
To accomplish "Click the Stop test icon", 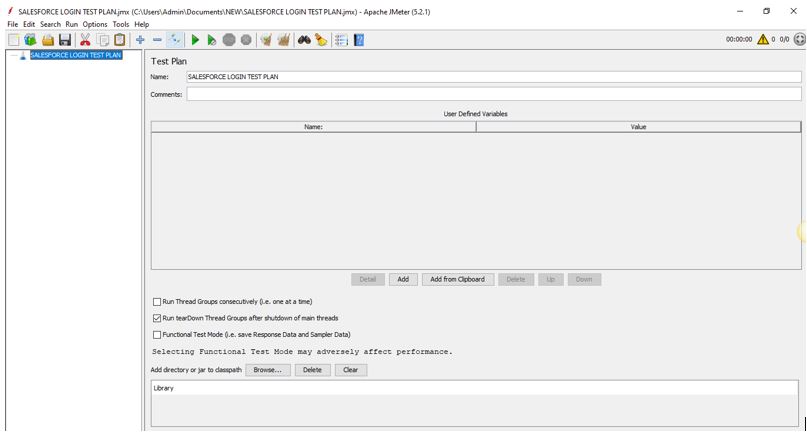I will (x=229, y=40).
